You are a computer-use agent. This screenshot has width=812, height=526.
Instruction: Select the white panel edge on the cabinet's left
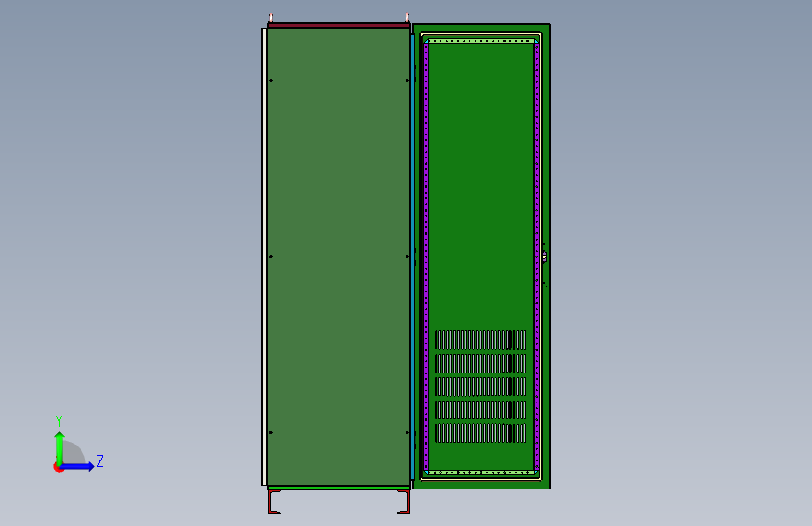pyautogui.click(x=264, y=256)
